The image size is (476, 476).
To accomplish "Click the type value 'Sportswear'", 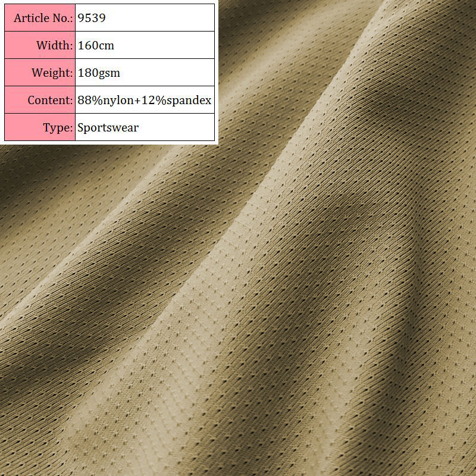I will point(108,127).
